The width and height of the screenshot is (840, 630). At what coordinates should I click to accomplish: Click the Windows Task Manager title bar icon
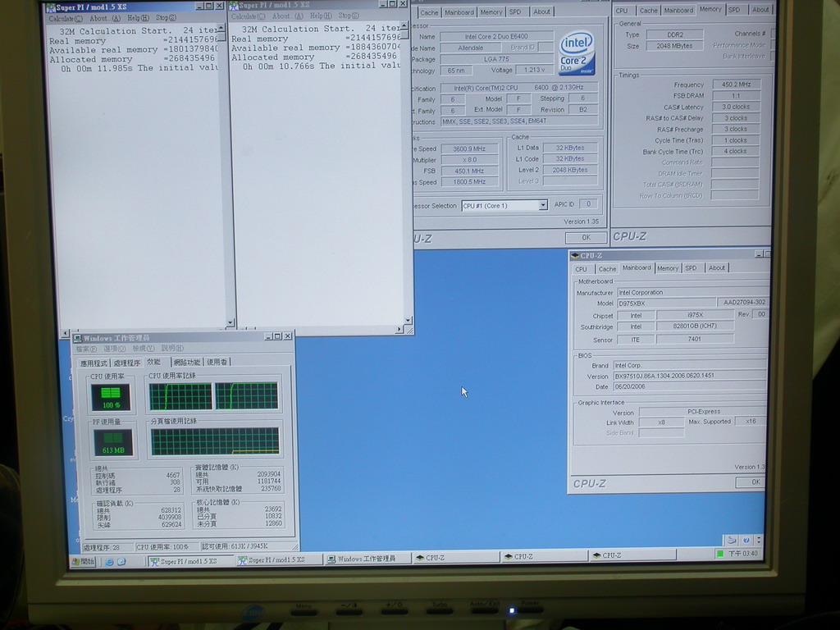pyautogui.click(x=78, y=338)
